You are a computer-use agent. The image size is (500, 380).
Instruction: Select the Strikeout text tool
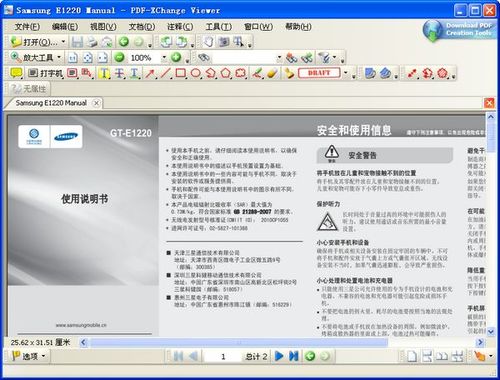tap(119, 73)
